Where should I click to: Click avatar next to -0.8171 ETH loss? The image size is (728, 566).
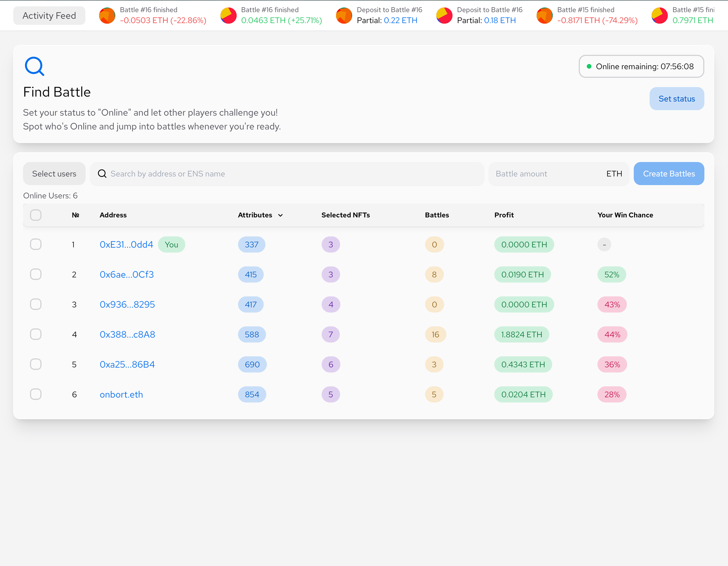[545, 15]
